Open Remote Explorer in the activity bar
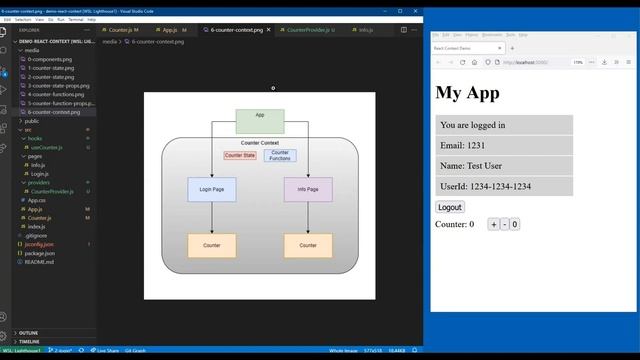Screen dimensions: 640x360 3,109
